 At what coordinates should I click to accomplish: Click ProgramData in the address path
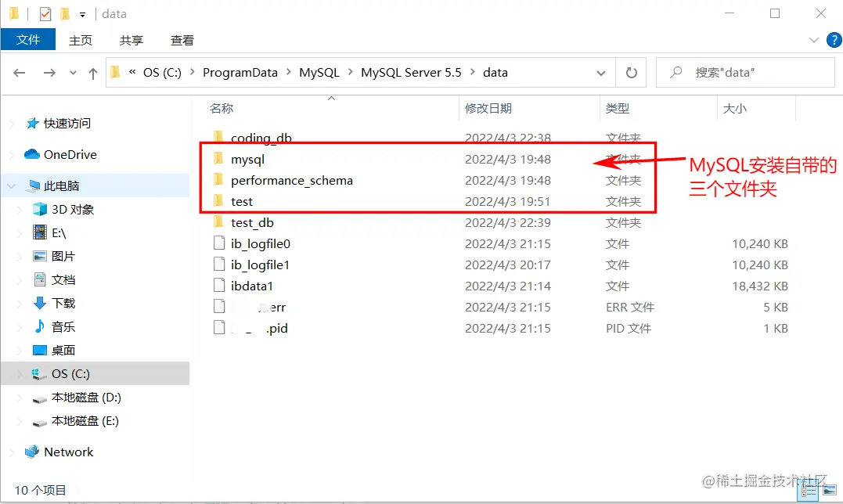pyautogui.click(x=240, y=73)
